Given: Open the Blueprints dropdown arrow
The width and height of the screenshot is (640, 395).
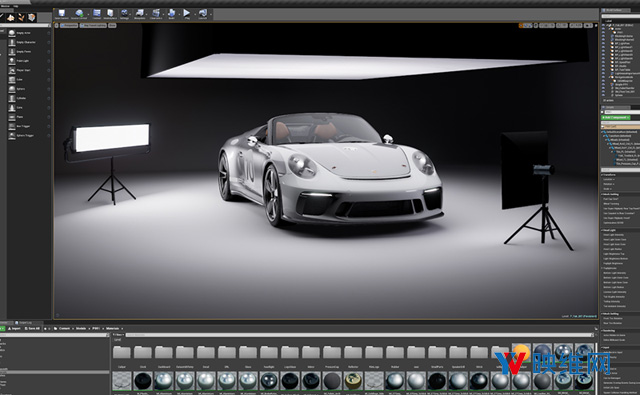Looking at the screenshot, I should click(x=147, y=14).
